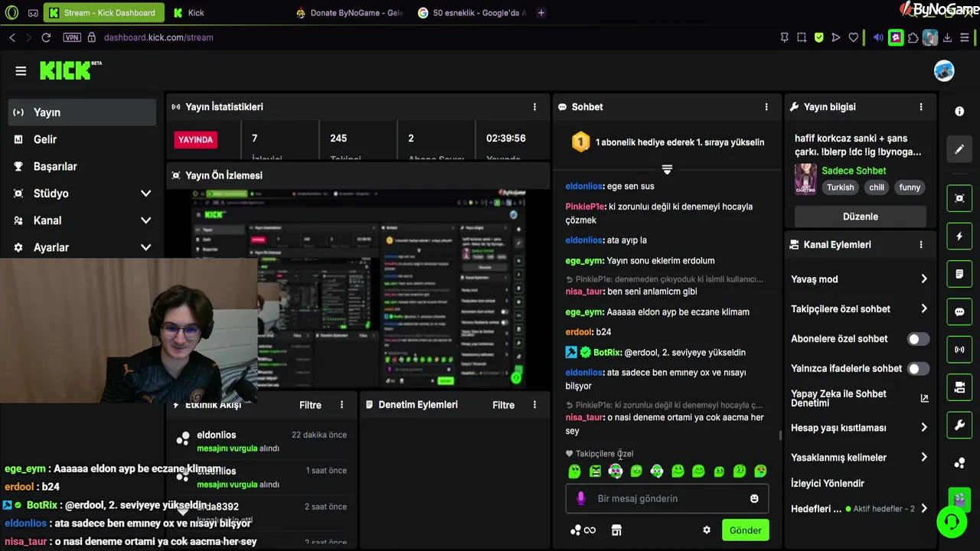Click Filtre in the Denetim Eylemleri panel
The width and height of the screenshot is (980, 551).
tap(503, 405)
